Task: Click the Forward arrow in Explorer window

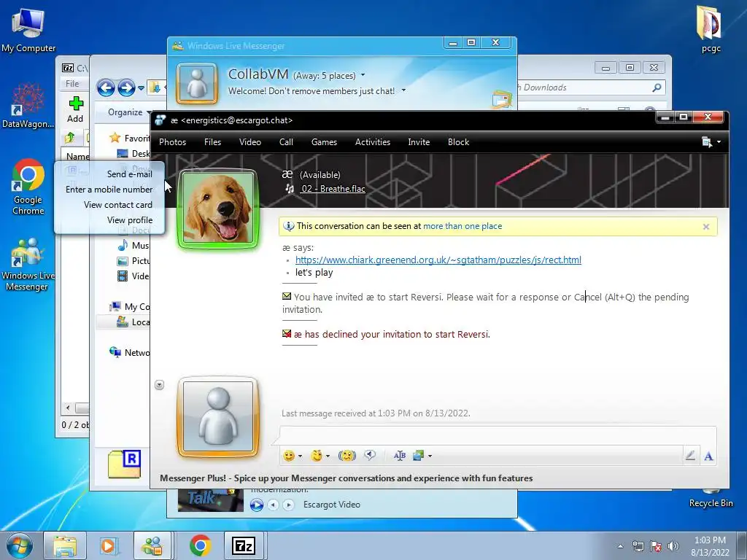Action: 126,87
